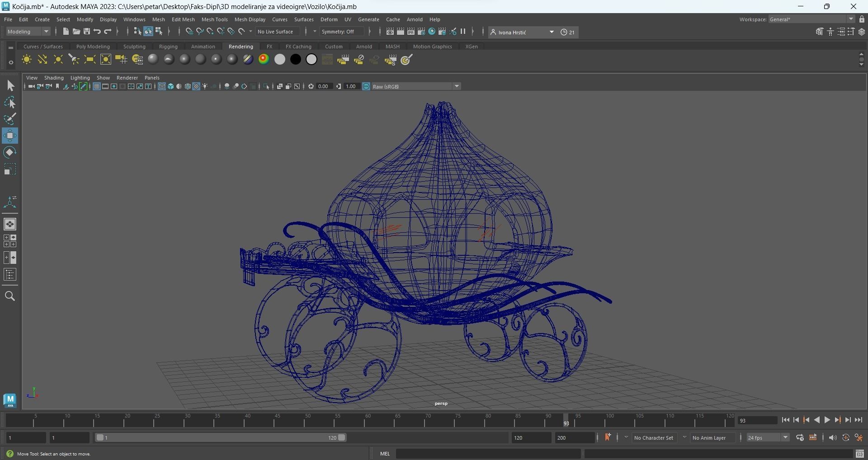
Task: Step to the next key
Action: pos(838,420)
